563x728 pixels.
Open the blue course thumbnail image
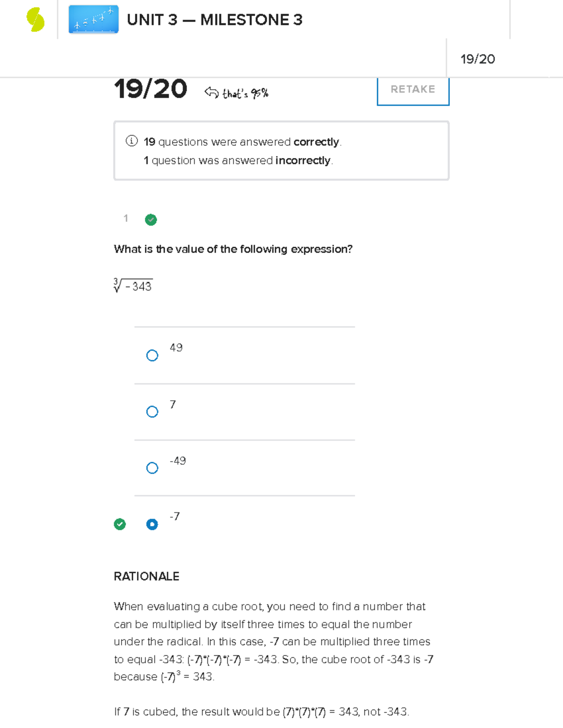coord(93,20)
